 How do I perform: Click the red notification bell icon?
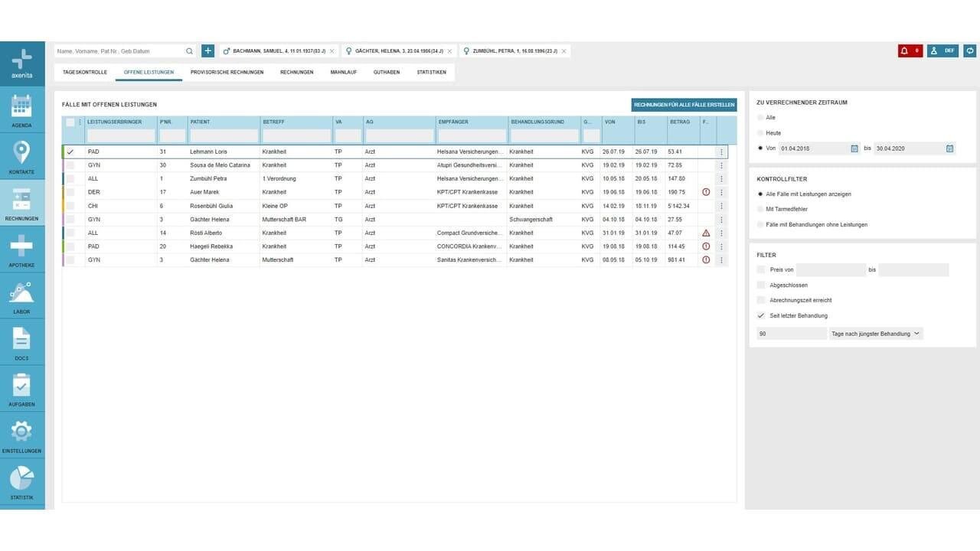910,51
